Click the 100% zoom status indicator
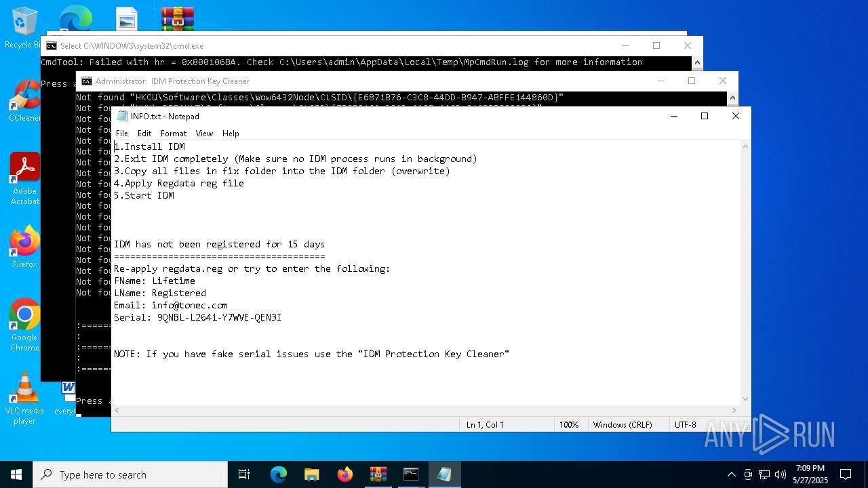868x488 pixels. click(569, 425)
